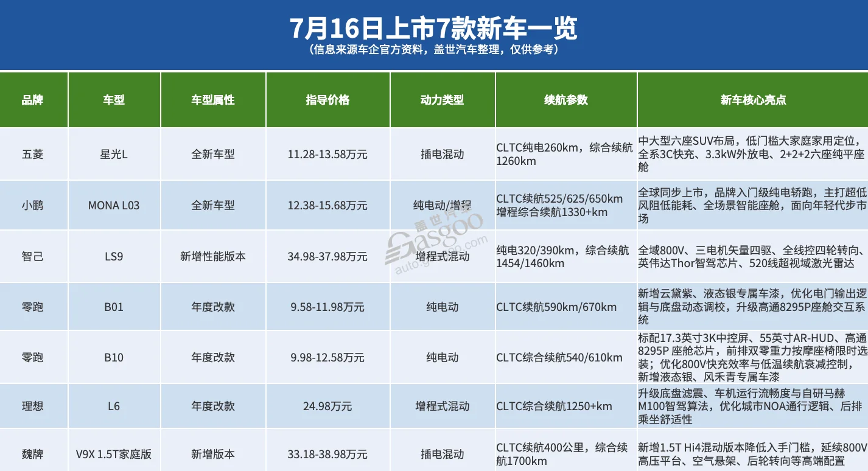Click the LS9 range cell 1454/1460km
The height and width of the screenshot is (471, 868).
(566, 256)
